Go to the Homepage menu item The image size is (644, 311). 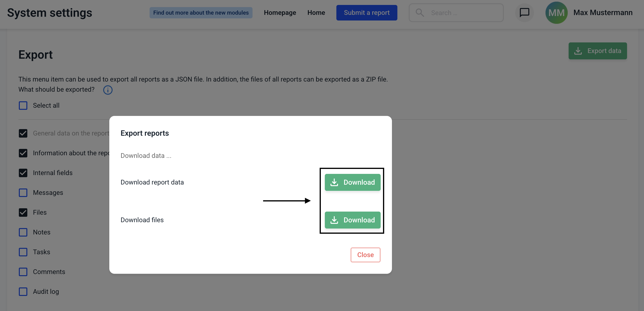(280, 12)
